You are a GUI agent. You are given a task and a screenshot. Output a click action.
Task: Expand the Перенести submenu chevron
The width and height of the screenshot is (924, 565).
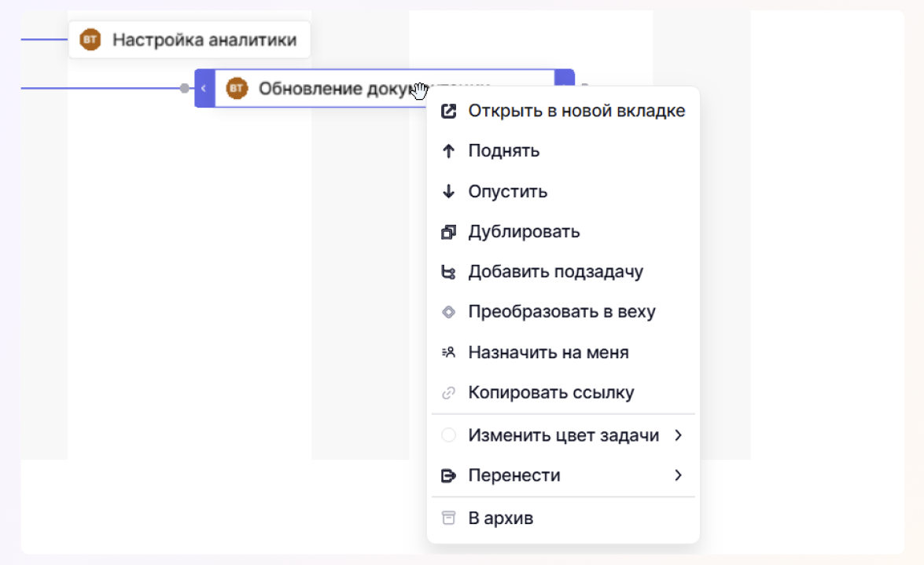678,475
